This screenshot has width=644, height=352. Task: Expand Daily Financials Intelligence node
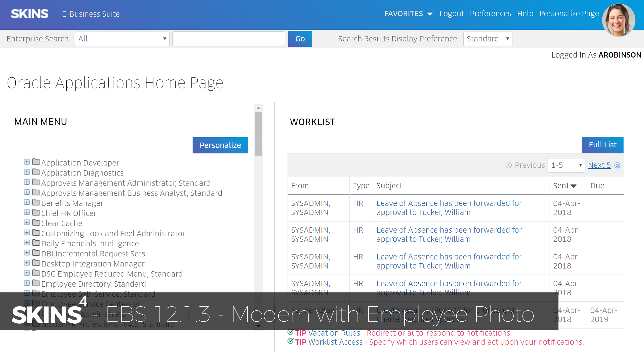(x=27, y=242)
